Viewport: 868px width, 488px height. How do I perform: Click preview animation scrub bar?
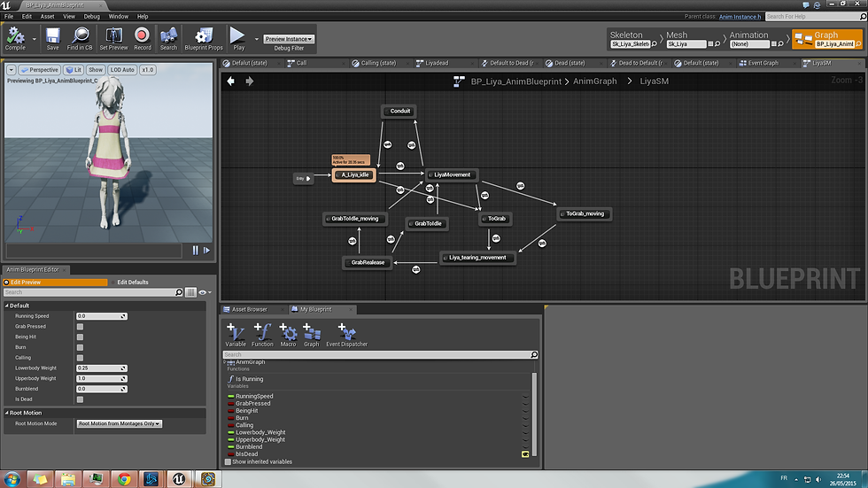coord(94,251)
